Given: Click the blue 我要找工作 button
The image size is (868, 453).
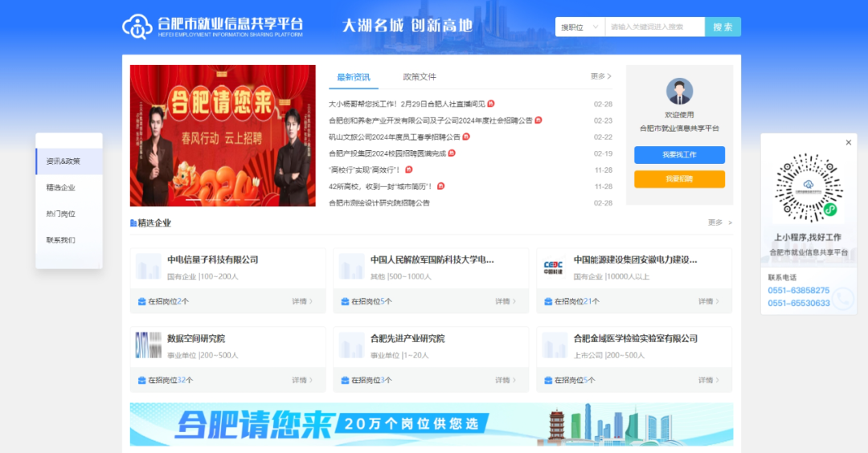Looking at the screenshot, I should (x=679, y=155).
